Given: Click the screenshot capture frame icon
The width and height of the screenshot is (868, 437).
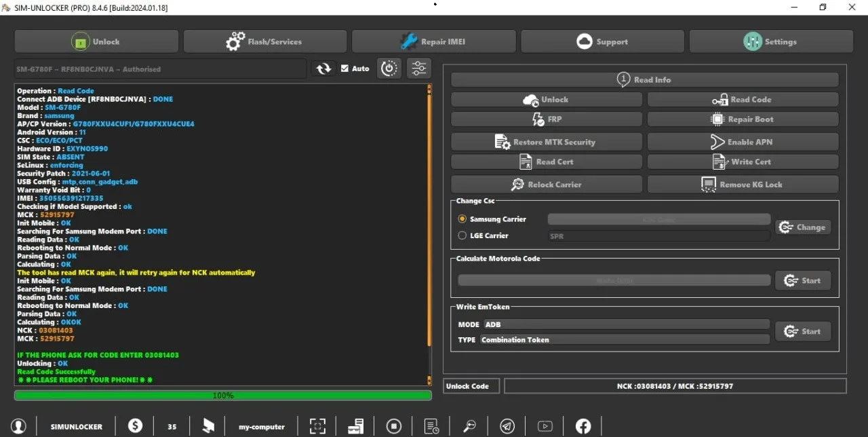Looking at the screenshot, I should 317,426.
